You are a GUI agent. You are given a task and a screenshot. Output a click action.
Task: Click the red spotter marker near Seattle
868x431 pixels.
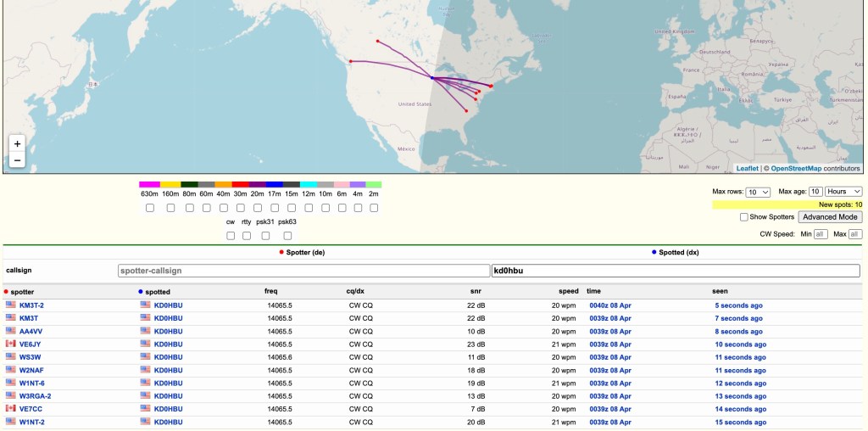pyautogui.click(x=350, y=62)
